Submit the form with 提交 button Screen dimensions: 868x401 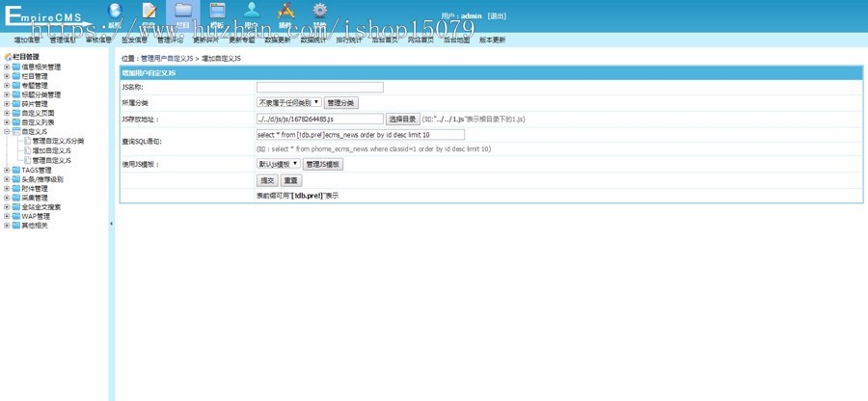tap(267, 181)
